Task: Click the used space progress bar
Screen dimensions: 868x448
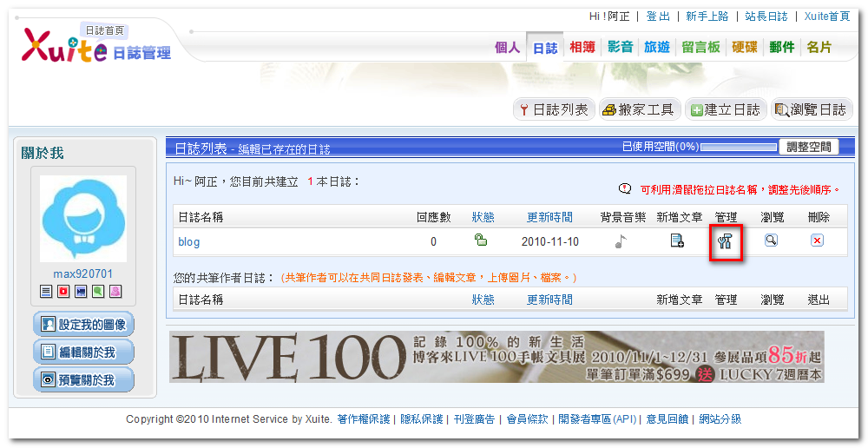Action: [x=738, y=148]
